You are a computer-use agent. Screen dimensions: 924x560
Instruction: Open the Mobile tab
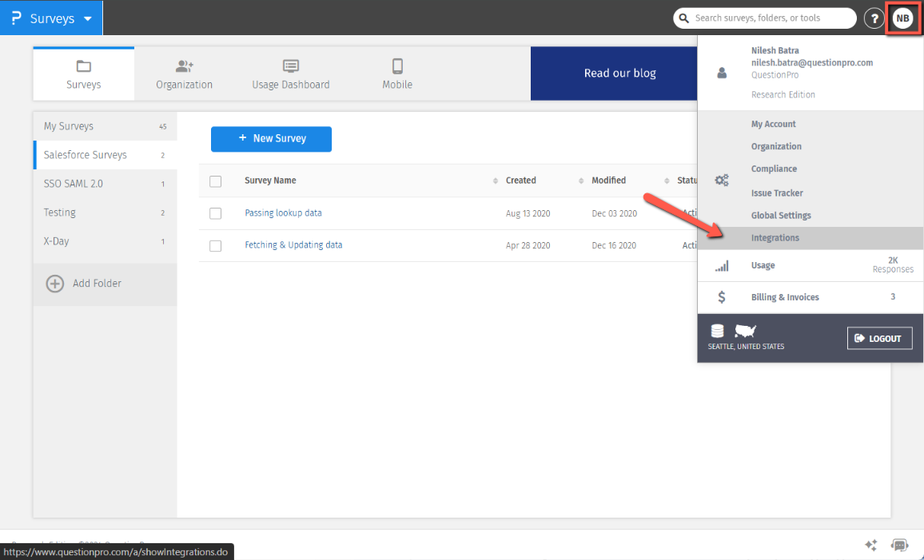tap(397, 74)
